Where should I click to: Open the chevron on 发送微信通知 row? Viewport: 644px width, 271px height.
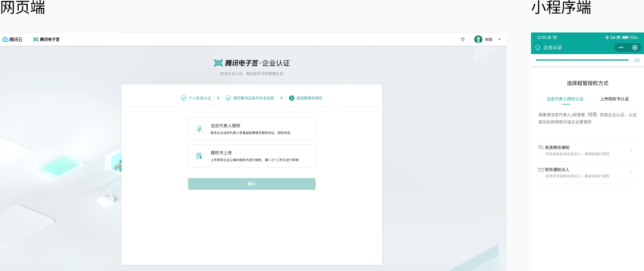coord(631,151)
